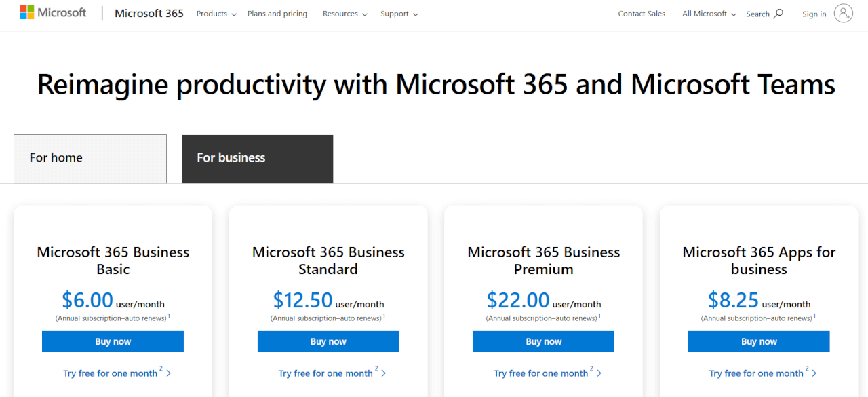Buy Microsoft 365 Business Premium now
This screenshot has width=868, height=397.
pos(543,341)
